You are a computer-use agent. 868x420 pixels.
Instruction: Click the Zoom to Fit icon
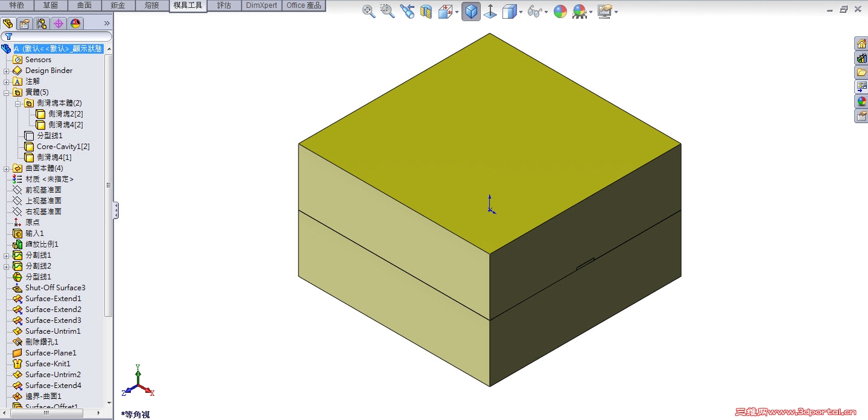(x=369, y=11)
